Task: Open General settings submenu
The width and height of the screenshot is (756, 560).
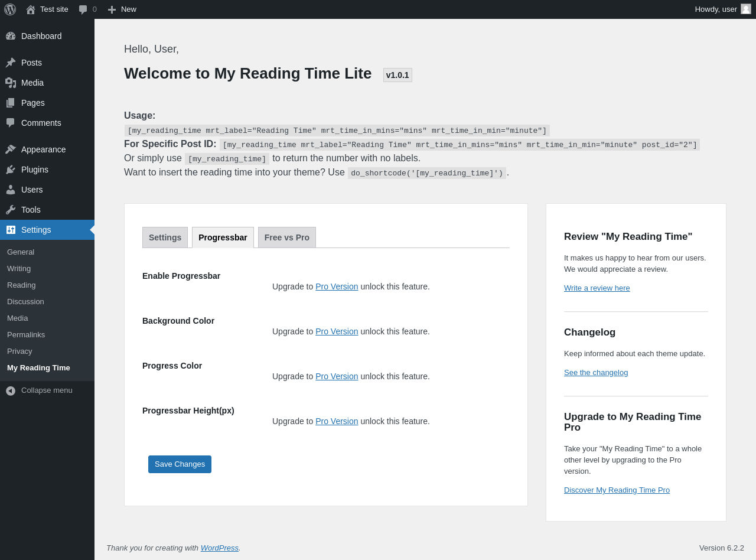Action: point(21,252)
